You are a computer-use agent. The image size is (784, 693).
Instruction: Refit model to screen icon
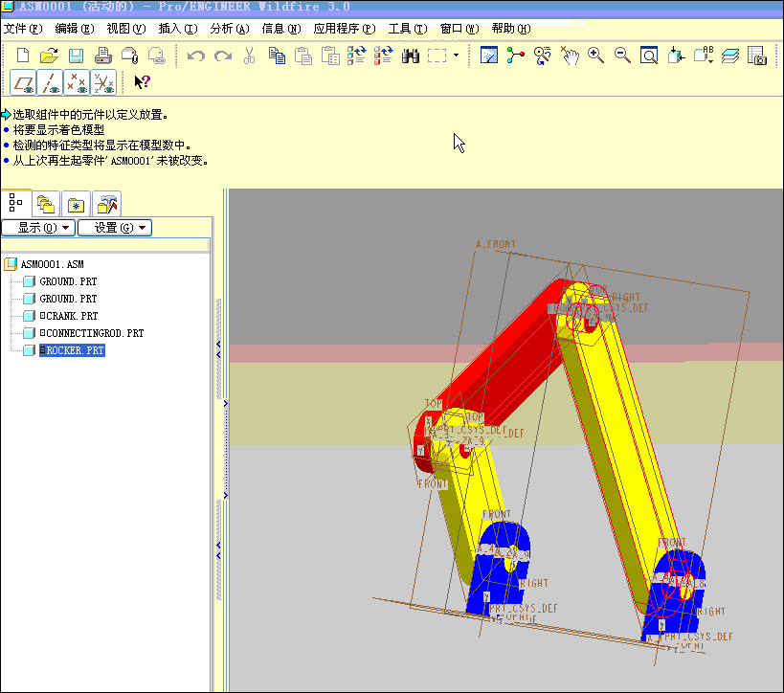click(649, 56)
